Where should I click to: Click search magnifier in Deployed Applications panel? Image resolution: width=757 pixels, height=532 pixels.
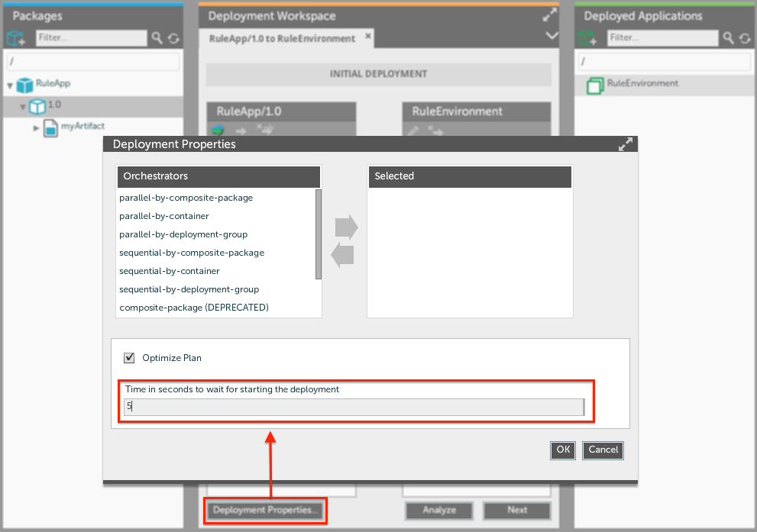(729, 38)
